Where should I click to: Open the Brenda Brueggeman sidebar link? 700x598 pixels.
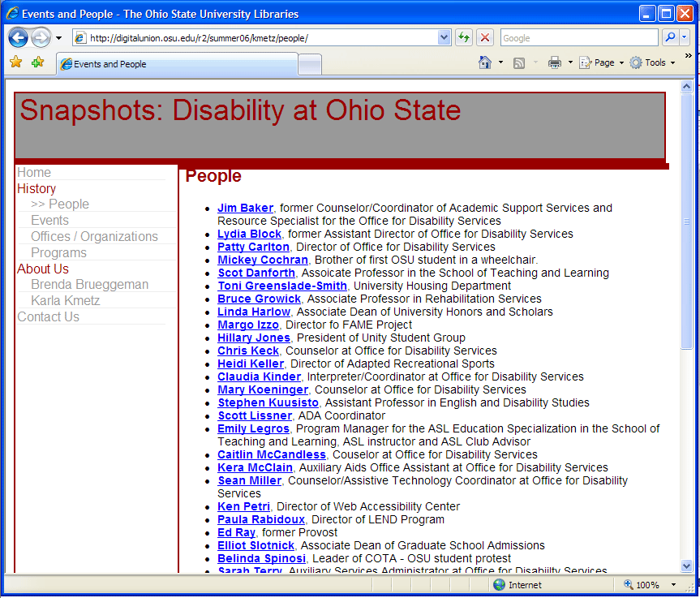coord(89,285)
